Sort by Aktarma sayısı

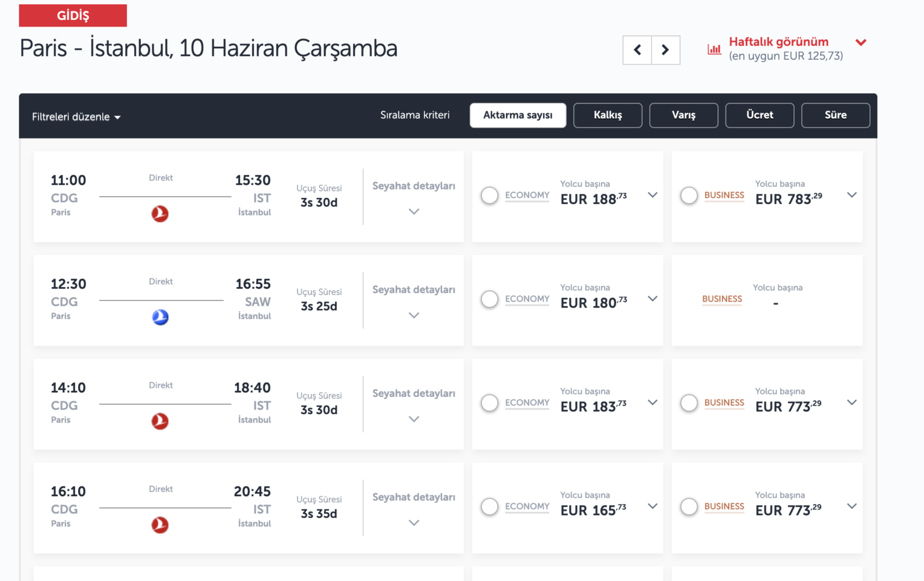click(518, 115)
